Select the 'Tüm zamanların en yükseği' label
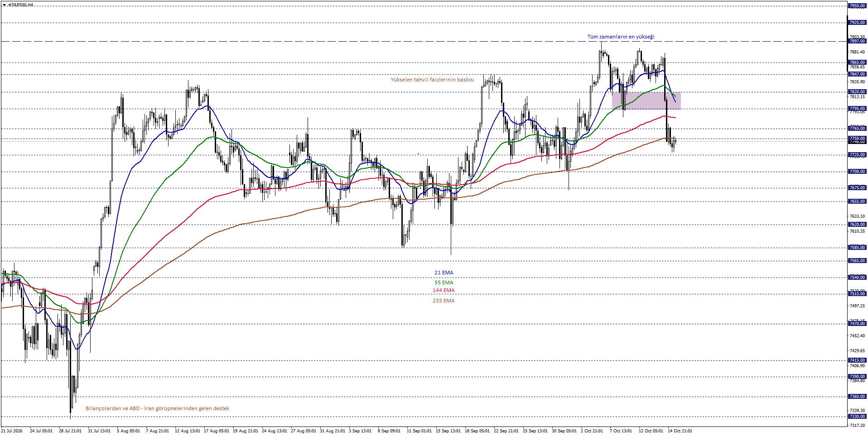The image size is (868, 436). [621, 37]
